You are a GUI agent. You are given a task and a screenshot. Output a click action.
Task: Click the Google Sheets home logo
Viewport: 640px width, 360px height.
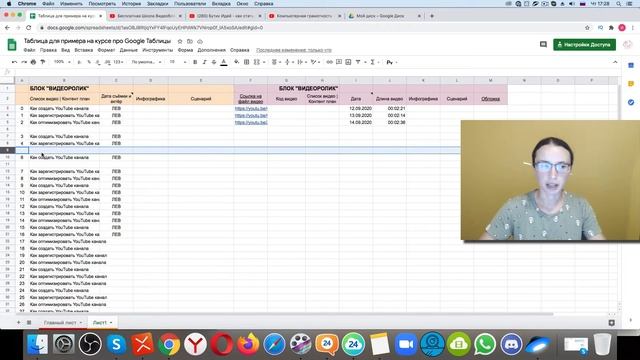point(12,44)
